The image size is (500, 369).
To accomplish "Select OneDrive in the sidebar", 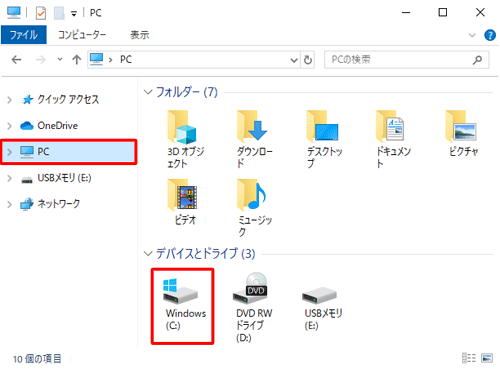I will coord(49,126).
